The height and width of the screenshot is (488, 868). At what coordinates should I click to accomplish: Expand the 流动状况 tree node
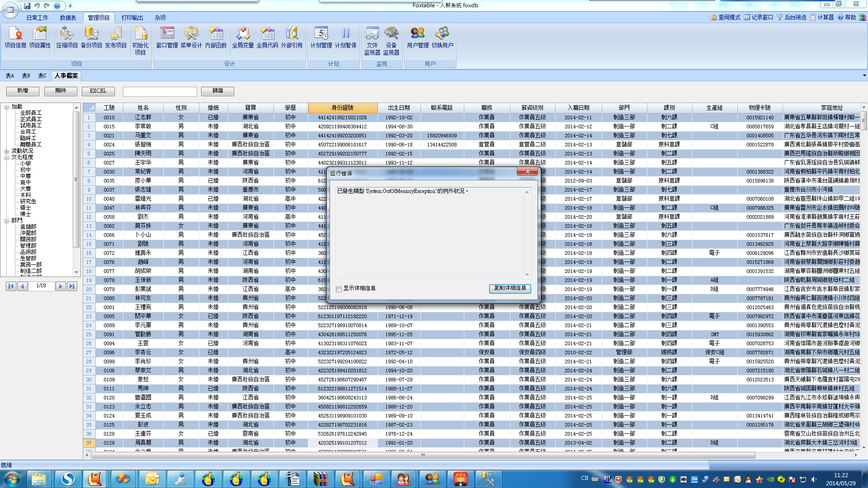[7, 151]
